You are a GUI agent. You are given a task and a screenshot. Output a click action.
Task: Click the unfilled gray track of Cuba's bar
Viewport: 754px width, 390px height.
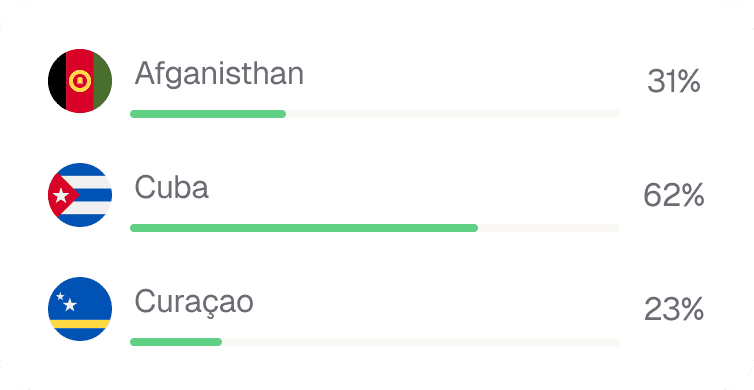(549, 228)
